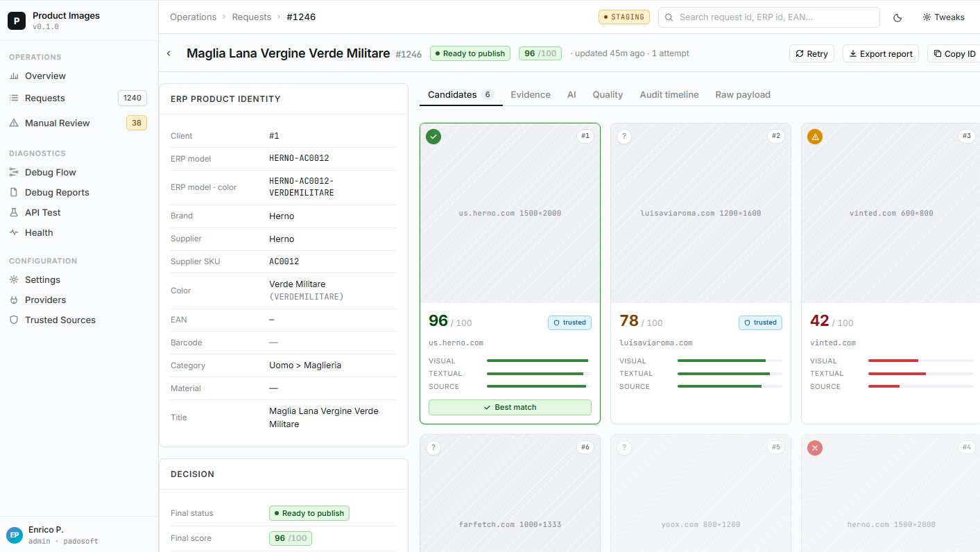Click the us.herno.com candidate image thumbnail

(x=510, y=213)
